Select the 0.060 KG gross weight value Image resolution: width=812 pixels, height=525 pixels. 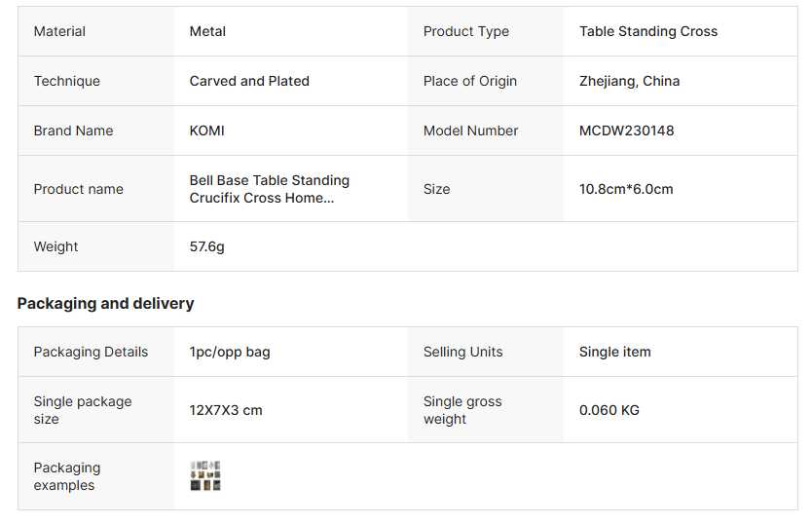click(609, 410)
